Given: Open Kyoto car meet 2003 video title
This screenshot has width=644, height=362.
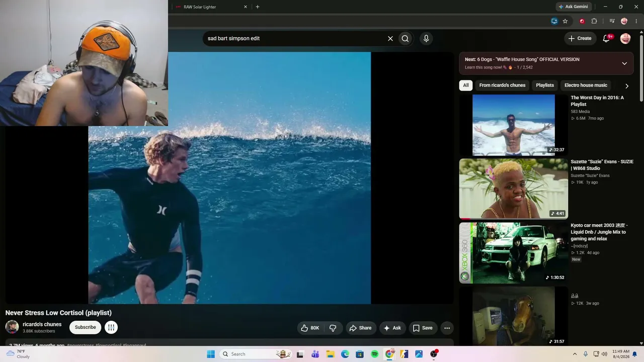Looking at the screenshot, I should [599, 232].
